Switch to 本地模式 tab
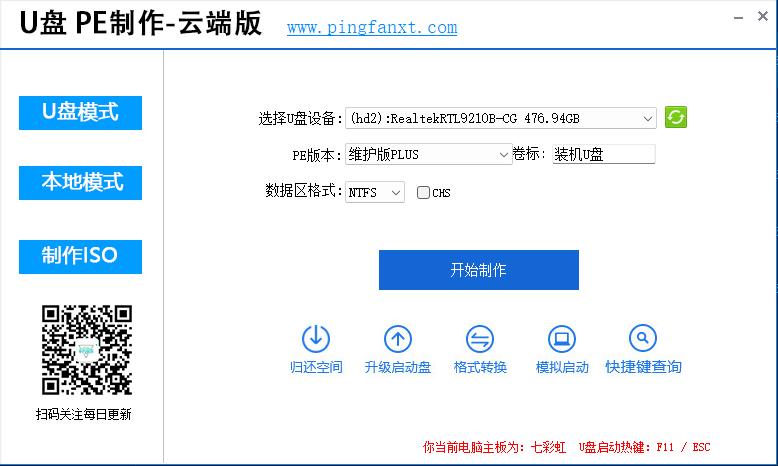The width and height of the screenshot is (778, 466). coord(80,183)
